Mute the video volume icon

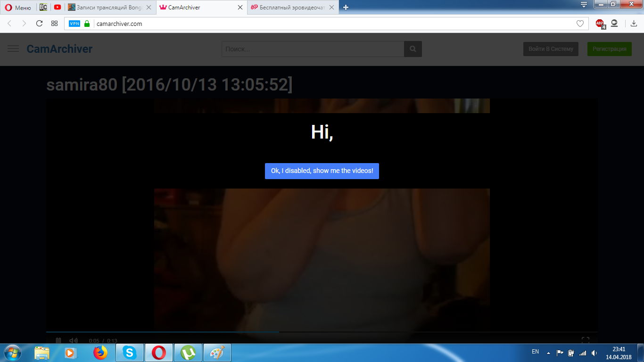[74, 340]
